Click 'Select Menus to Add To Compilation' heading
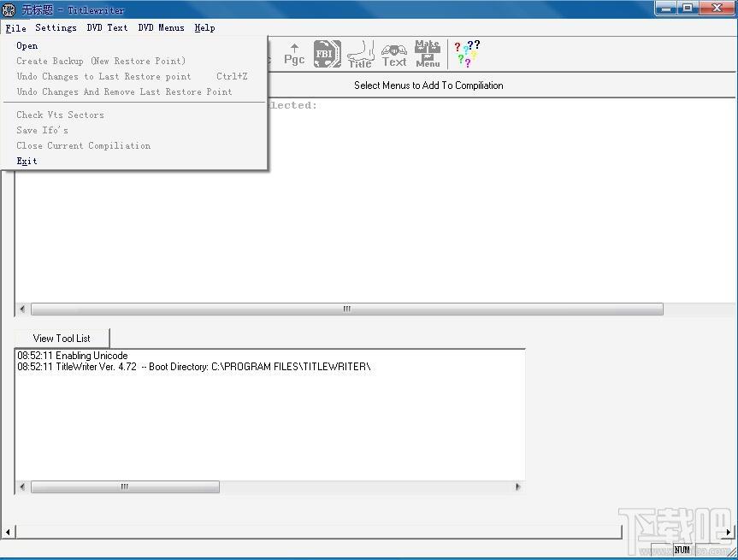The width and height of the screenshot is (738, 560). 428,85
